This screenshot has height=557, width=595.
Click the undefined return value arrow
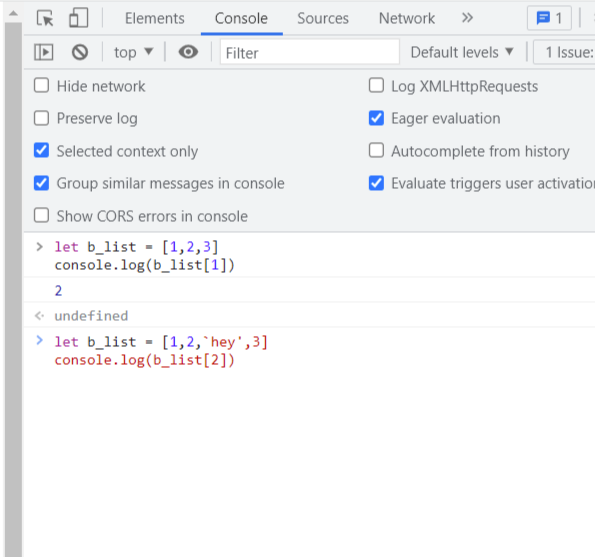[39, 316]
